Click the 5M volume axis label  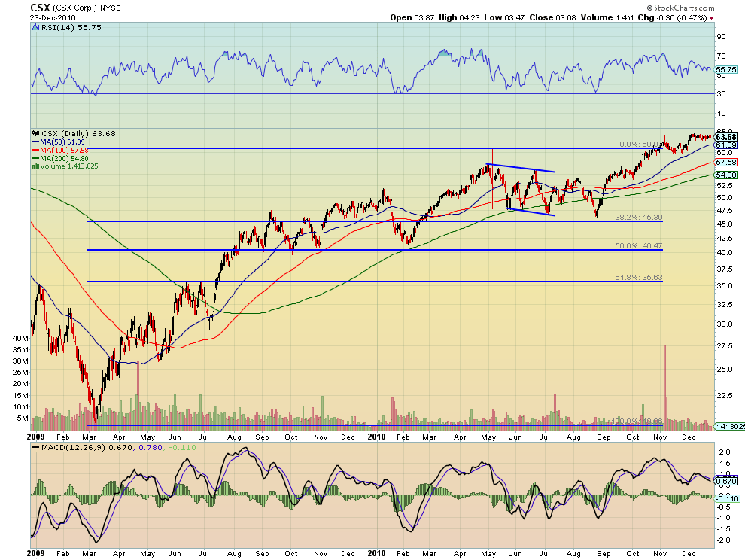(x=23, y=418)
